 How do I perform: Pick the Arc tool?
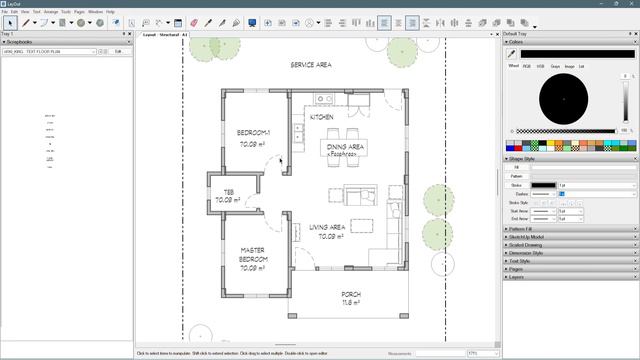(x=44, y=23)
